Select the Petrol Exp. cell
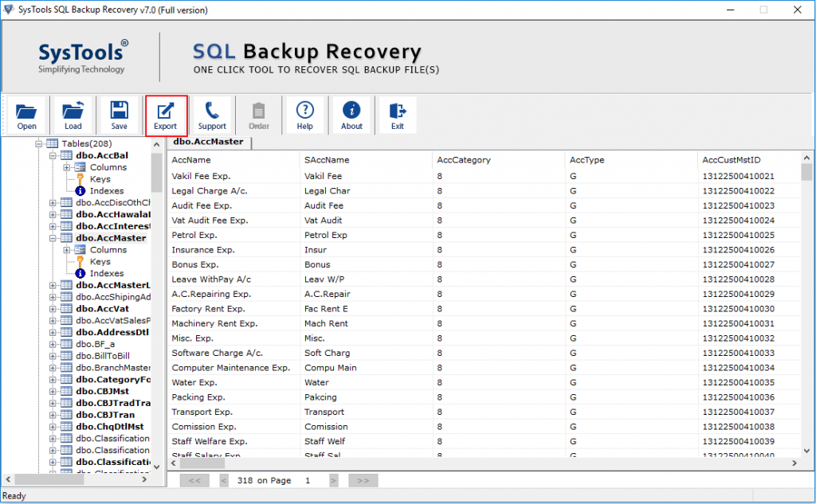This screenshot has width=816, height=504. tap(194, 235)
